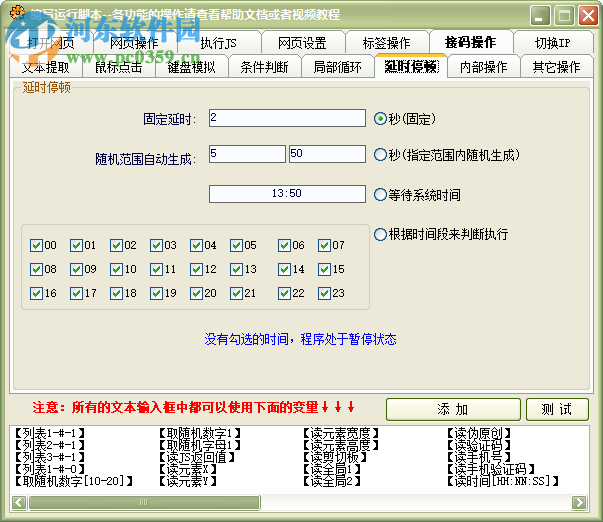
Task: Click the random range minimum field showing 5
Action: click(247, 154)
